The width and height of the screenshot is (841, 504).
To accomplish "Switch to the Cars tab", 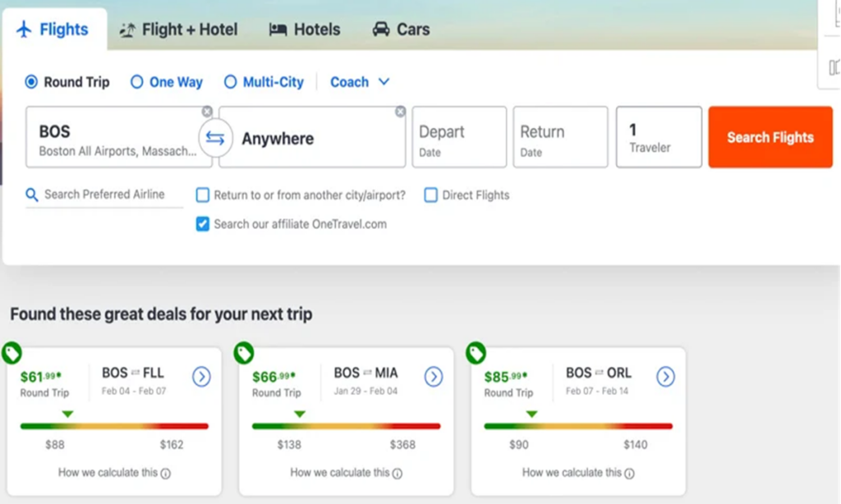I will [x=401, y=30].
